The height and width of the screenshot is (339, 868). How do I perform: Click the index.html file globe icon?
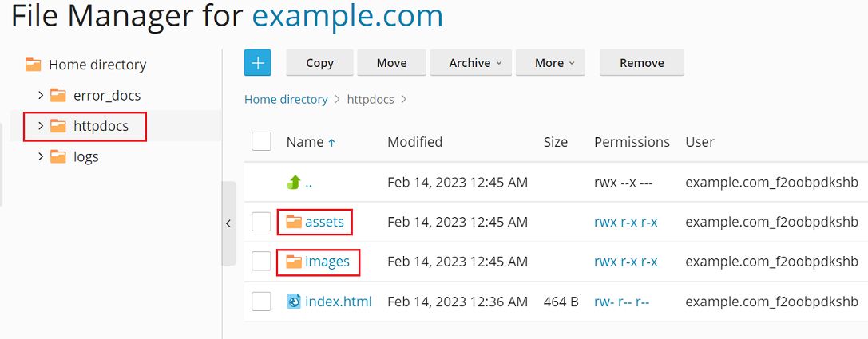(x=295, y=302)
